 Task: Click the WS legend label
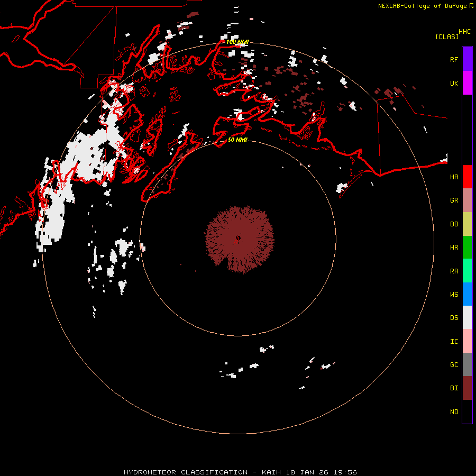pos(454,295)
